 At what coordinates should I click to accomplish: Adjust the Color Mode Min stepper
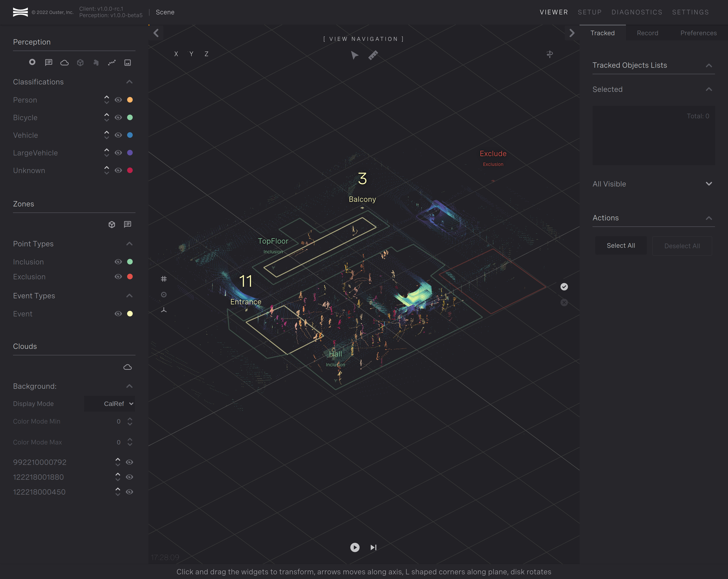130,421
